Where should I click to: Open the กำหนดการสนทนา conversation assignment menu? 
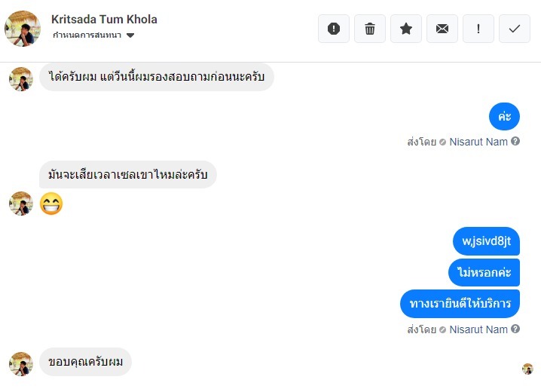(87, 35)
